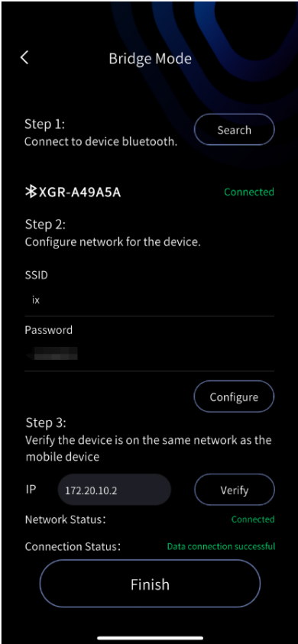Click the home indicator bar at bottom
The height and width of the screenshot is (644, 298).
(150, 638)
